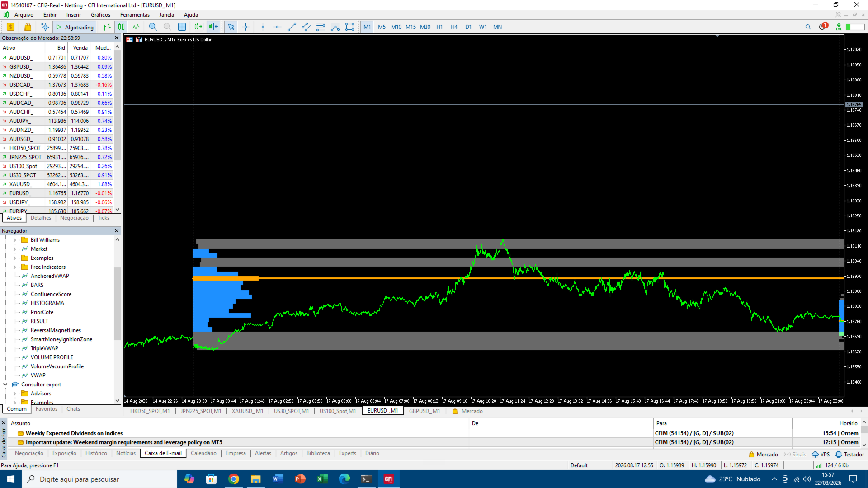Viewport: 868px width, 488px height.
Task: Click the gold dollar trade icon
Action: [x=10, y=27]
